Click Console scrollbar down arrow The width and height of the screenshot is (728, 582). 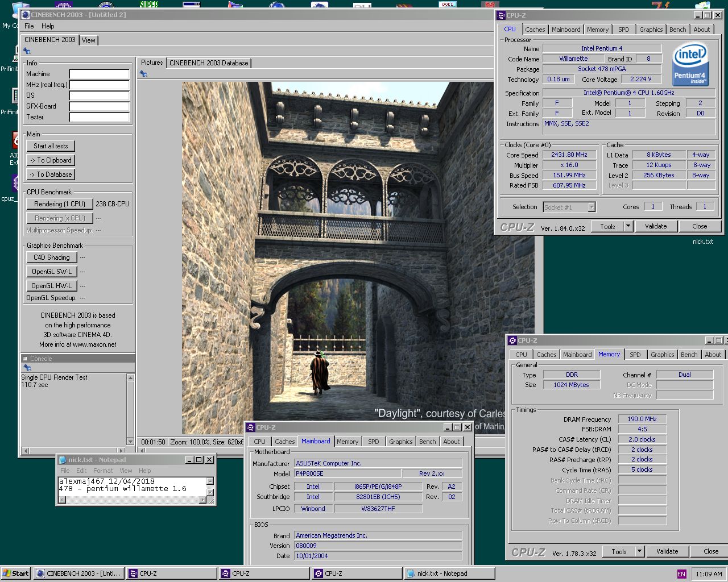point(130,442)
